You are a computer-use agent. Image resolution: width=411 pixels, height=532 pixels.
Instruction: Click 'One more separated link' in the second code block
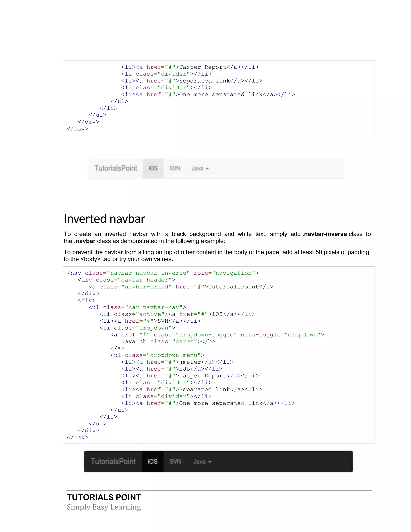(x=208, y=403)
